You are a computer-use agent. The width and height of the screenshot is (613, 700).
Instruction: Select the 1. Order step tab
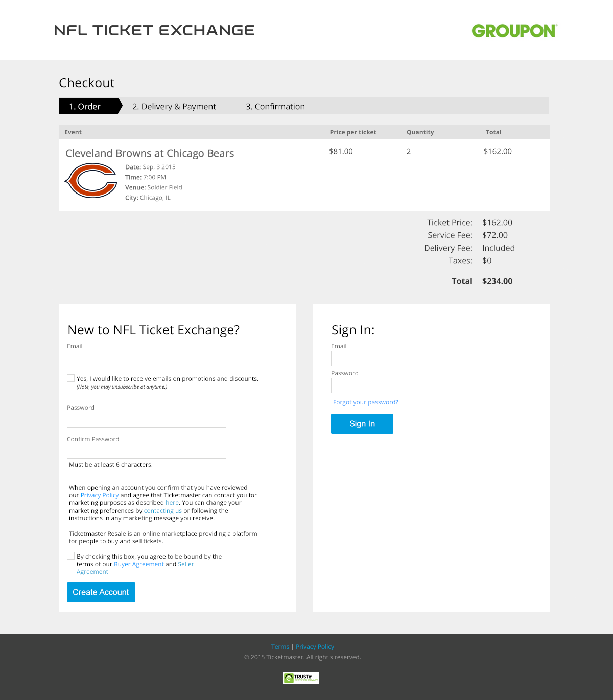point(90,106)
